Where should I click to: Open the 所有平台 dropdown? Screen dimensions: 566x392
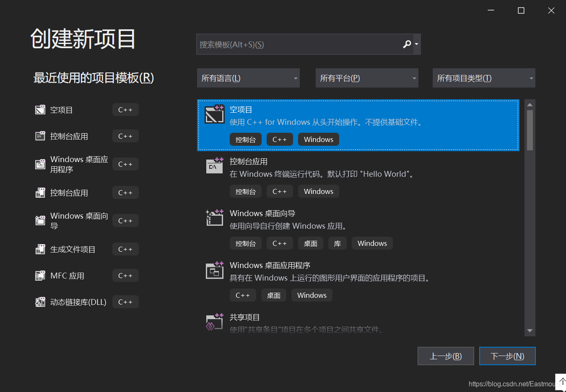point(367,78)
